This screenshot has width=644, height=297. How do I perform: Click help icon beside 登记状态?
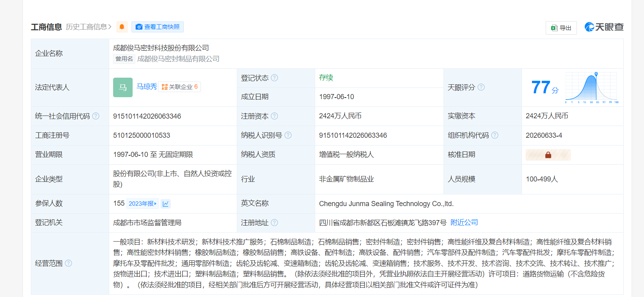click(x=275, y=78)
